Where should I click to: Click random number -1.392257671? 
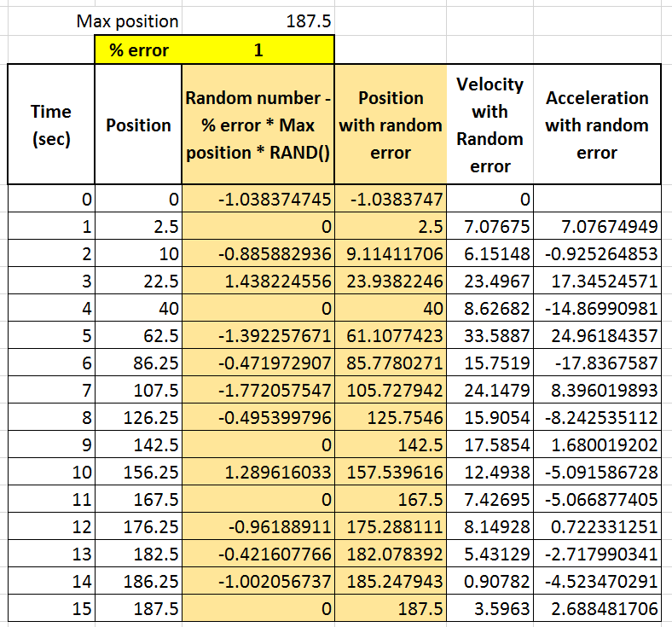coord(258,335)
